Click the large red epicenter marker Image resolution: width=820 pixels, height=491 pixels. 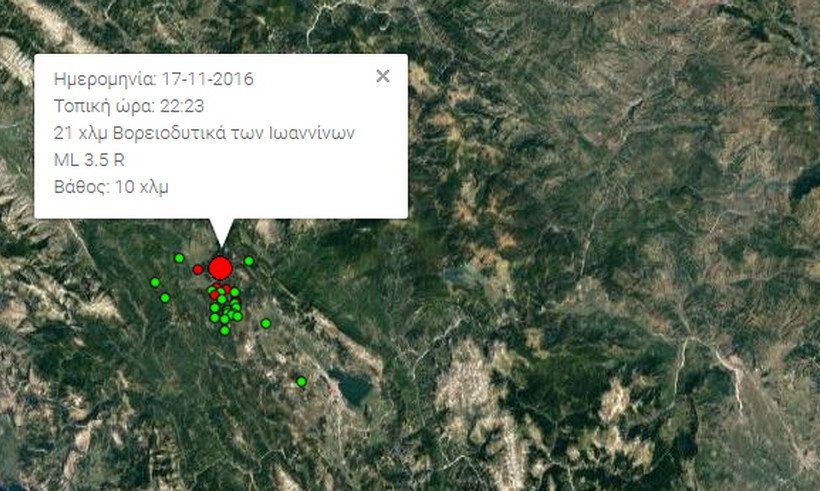pyautogui.click(x=220, y=268)
